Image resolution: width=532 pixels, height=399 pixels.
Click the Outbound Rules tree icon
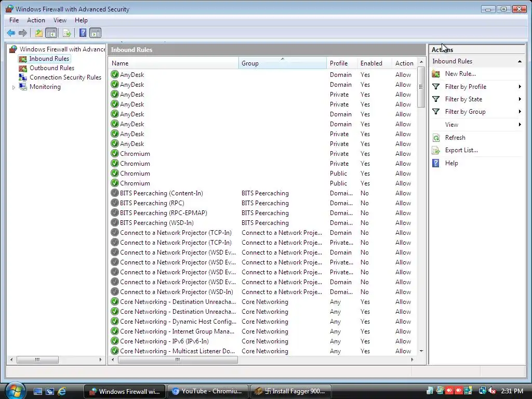pyautogui.click(x=23, y=68)
